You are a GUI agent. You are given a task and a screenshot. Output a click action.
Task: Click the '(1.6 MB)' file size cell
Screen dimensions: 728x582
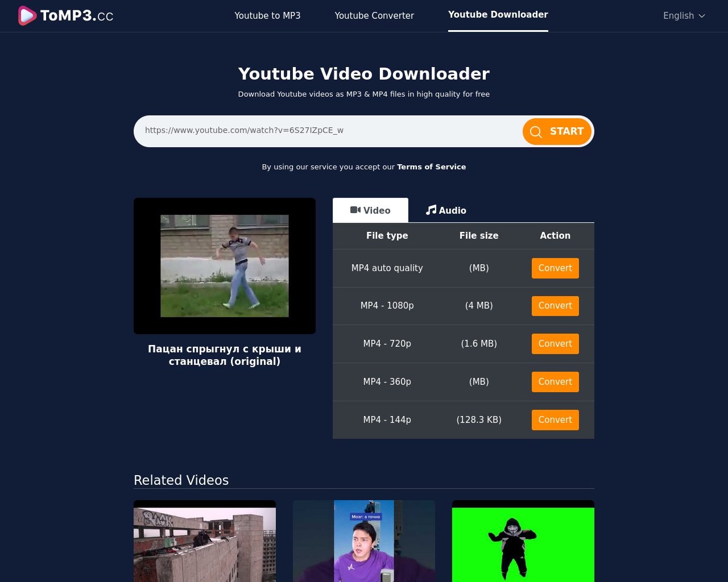[479, 344]
